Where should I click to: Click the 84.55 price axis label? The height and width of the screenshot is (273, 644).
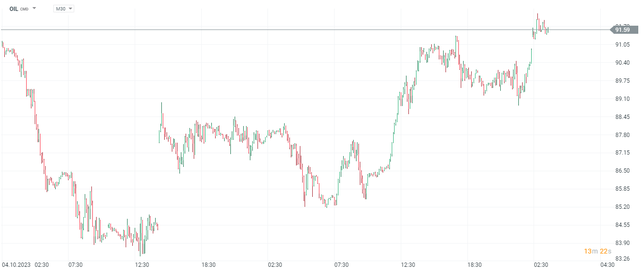(x=622, y=225)
